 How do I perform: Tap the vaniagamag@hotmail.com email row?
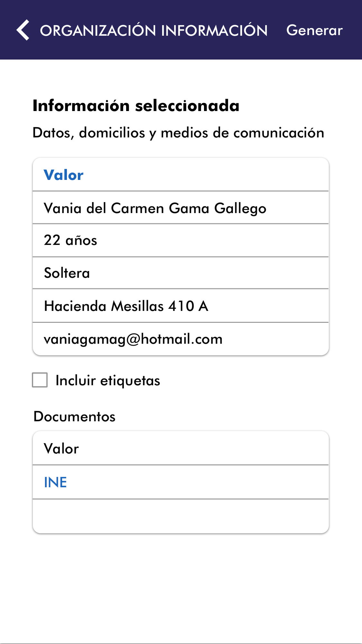180,339
